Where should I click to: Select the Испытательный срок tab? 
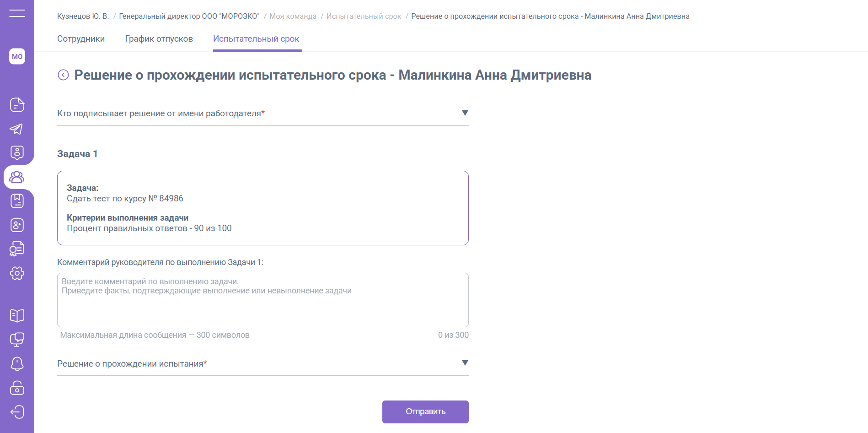click(x=256, y=39)
